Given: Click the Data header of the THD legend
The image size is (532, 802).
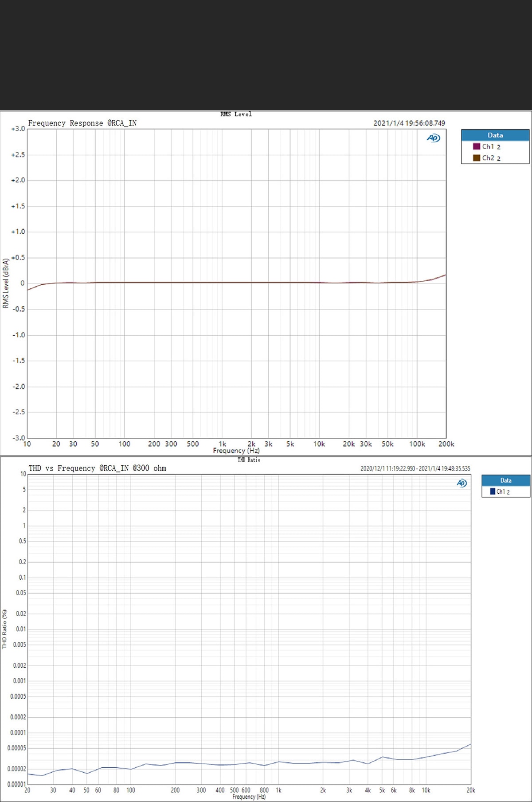Looking at the screenshot, I should (506, 480).
